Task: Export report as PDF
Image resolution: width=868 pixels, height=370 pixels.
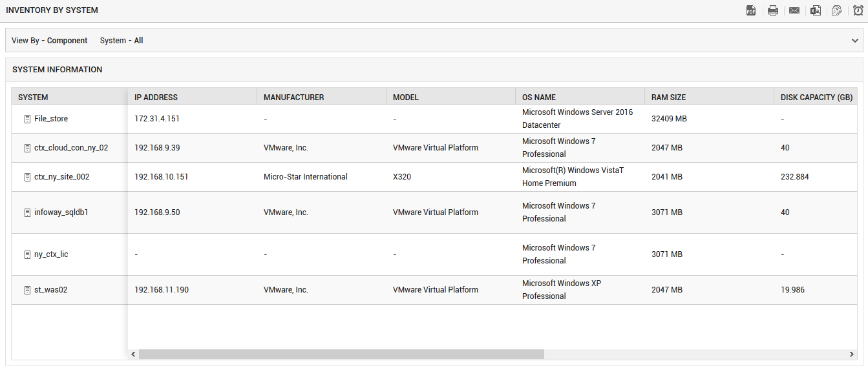Action: [751, 10]
